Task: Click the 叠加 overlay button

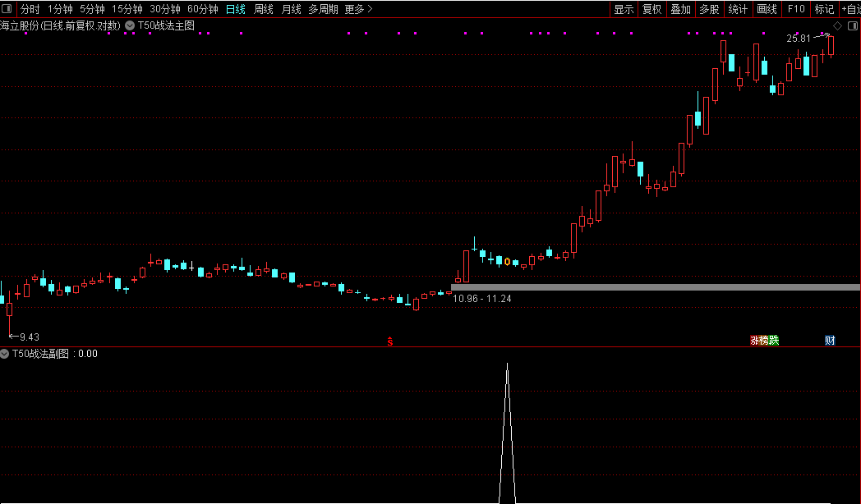Action: [681, 9]
